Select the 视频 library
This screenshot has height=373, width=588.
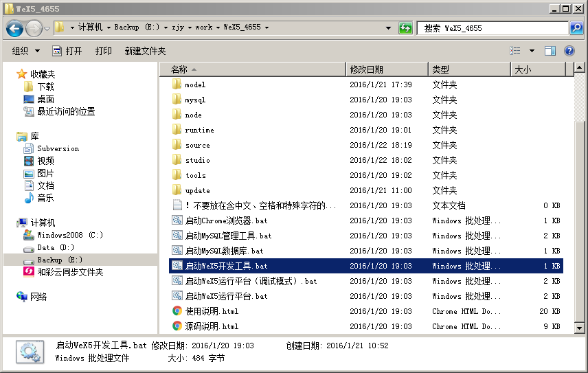[39, 161]
